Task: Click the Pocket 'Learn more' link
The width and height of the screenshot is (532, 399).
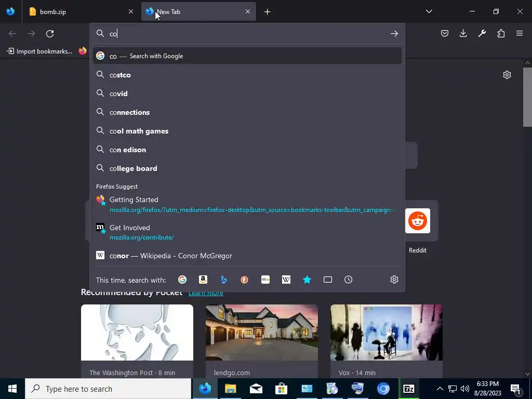Action: pyautogui.click(x=206, y=292)
